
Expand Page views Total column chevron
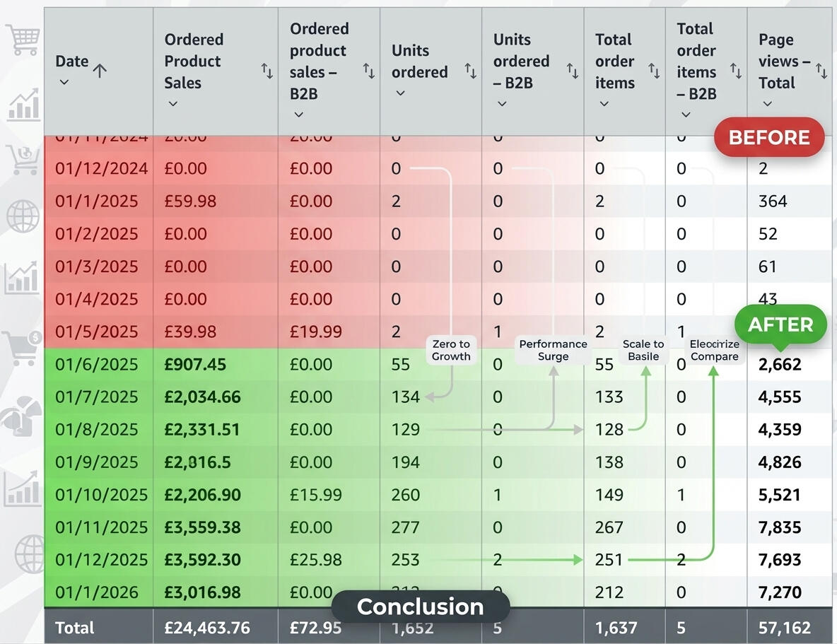(x=767, y=104)
